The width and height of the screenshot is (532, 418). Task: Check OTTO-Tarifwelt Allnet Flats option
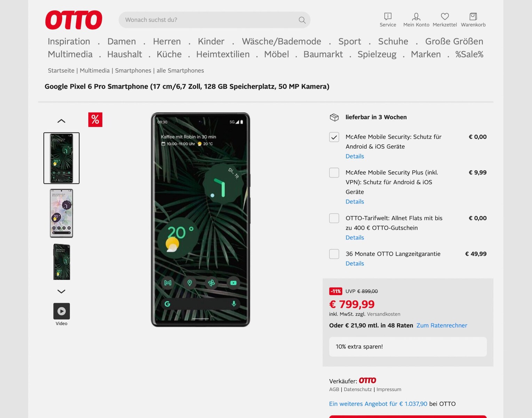point(334,218)
